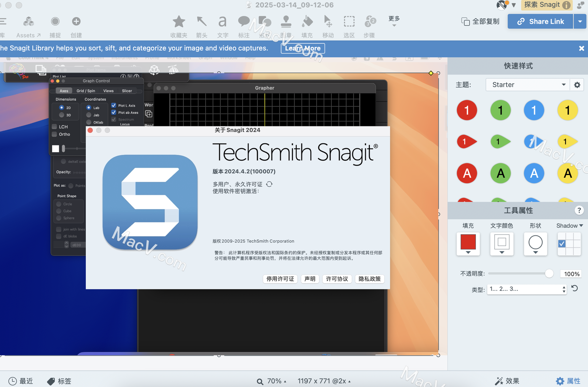Apply yellow arrow number 1 style
This screenshot has width=588, height=387.
point(567,142)
